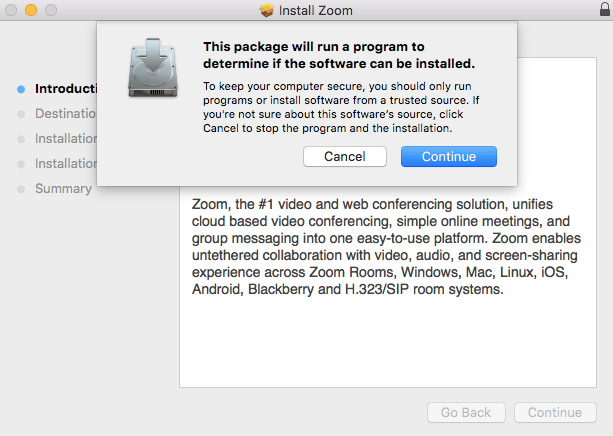The height and width of the screenshot is (436, 613).
Task: Click the Zoom description paragraph
Action: point(385,246)
